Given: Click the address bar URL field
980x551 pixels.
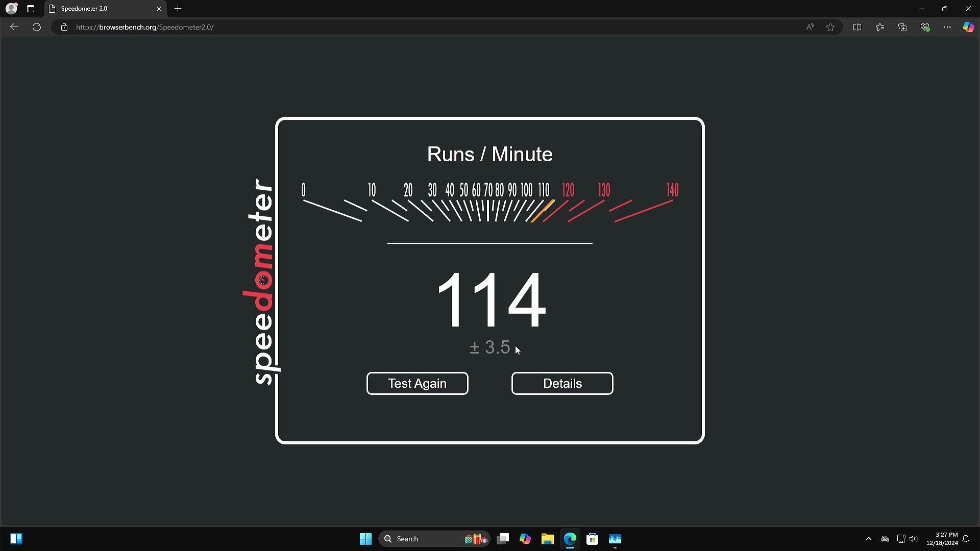Looking at the screenshot, I should point(357,27).
